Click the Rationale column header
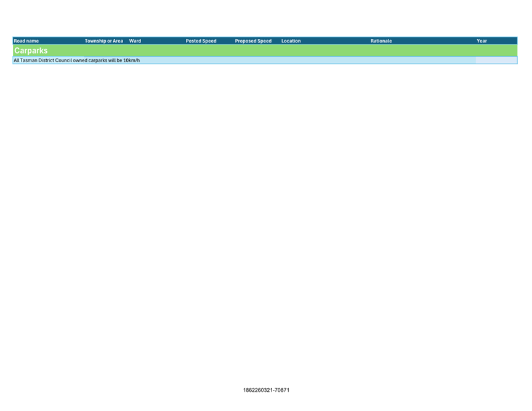This screenshot has width=532, height=411. 381,41
